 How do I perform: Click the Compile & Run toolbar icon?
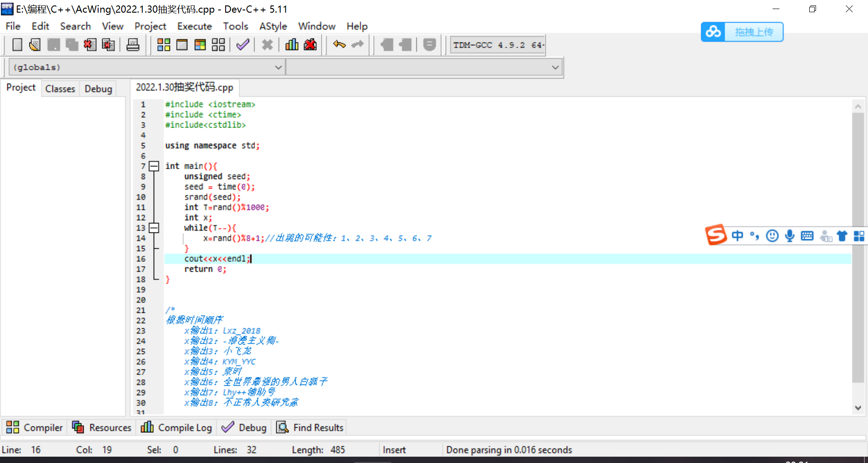pos(200,45)
